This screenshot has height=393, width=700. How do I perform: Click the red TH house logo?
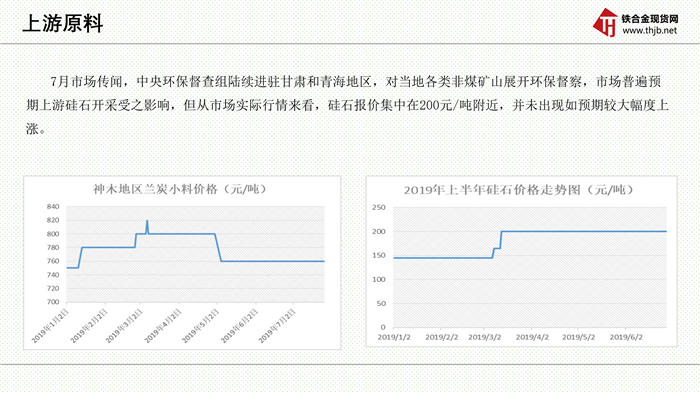pyautogui.click(x=606, y=22)
